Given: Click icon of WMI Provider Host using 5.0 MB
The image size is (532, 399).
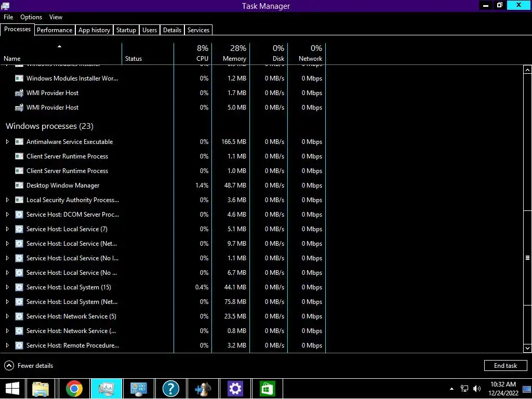Looking at the screenshot, I should point(19,108).
